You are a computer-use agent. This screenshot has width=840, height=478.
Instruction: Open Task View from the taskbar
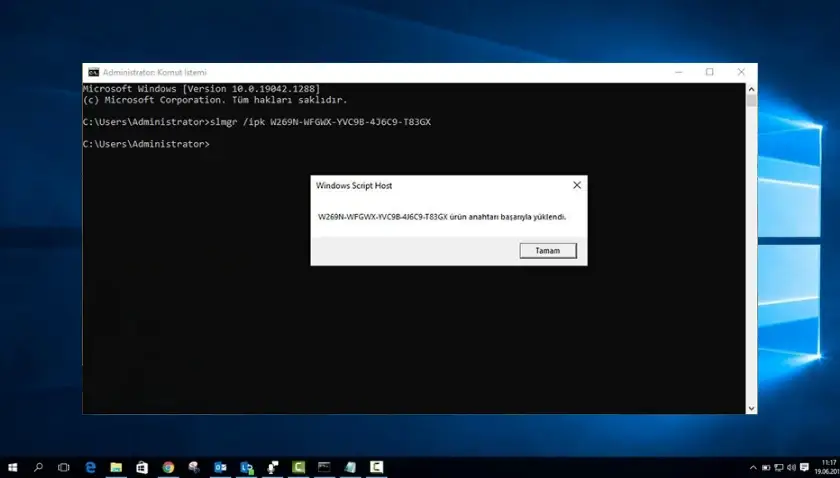coord(64,467)
